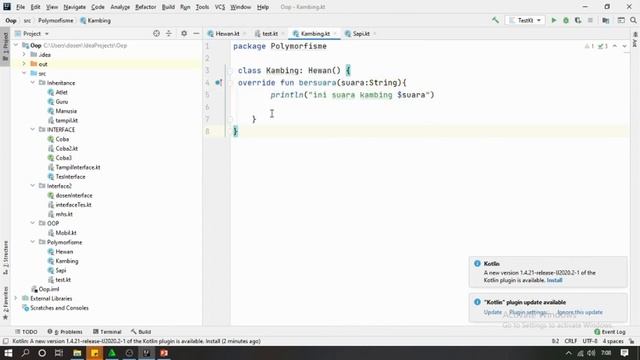Screen dimensions: 640x360
Task: Open the TestKt run configuration dropdown
Action: click(x=525, y=20)
